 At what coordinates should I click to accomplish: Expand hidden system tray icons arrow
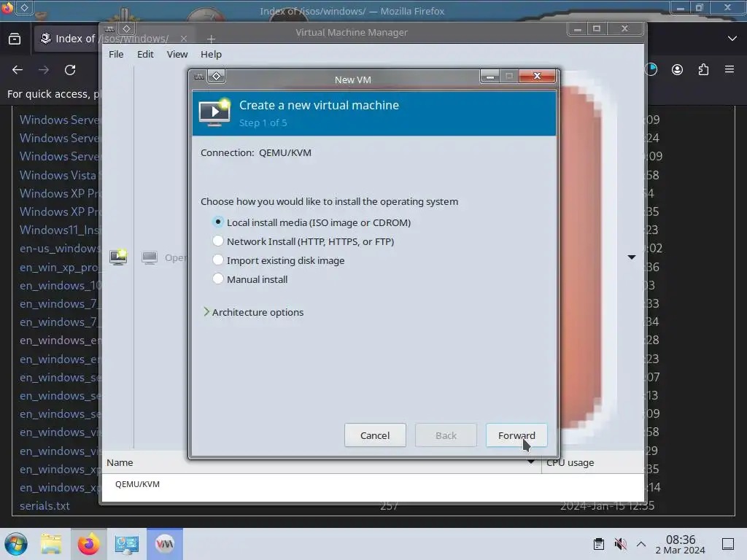coord(641,544)
